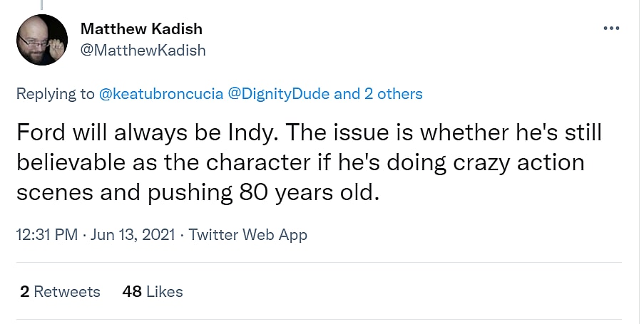This screenshot has width=644, height=324.
Task: Visit the @DignityDude profile mention
Action: 279,94
